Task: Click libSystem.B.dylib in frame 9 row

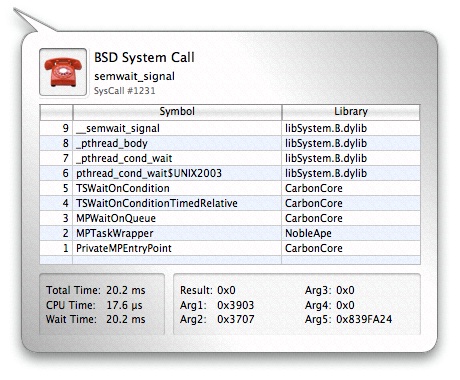Action: click(326, 128)
